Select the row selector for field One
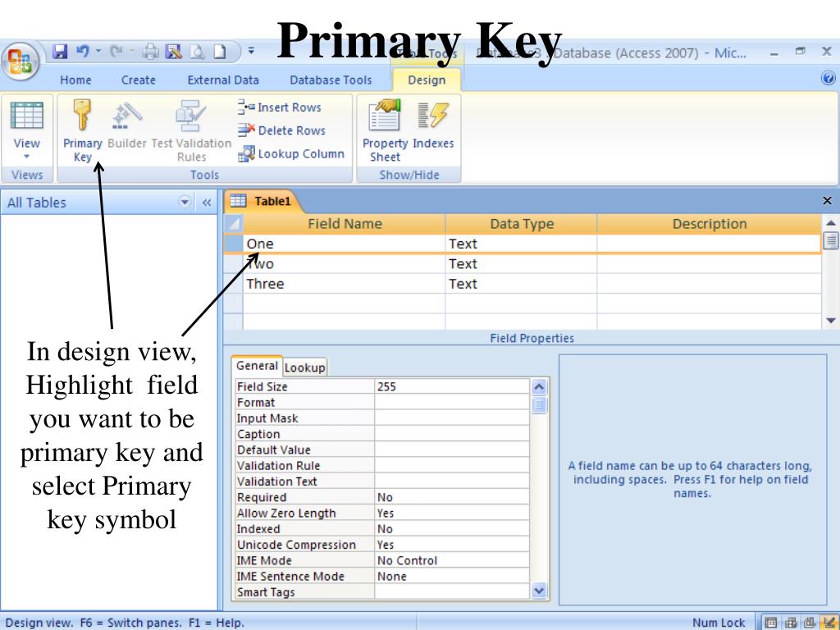 [233, 244]
